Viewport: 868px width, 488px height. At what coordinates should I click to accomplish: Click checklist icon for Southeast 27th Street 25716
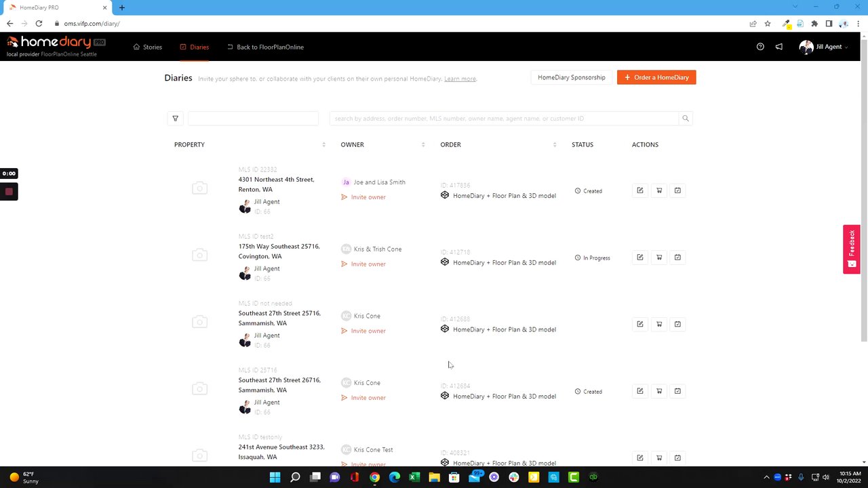[x=677, y=324]
